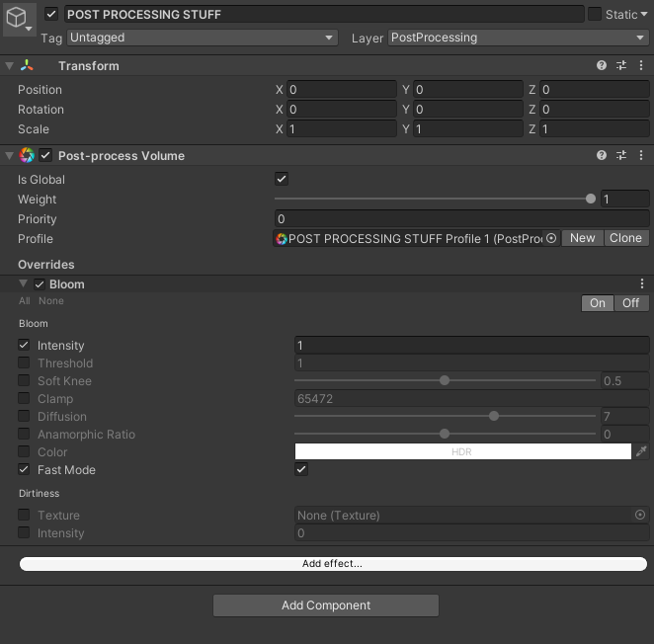Click the Scale Z field
Image resolution: width=654 pixels, height=644 pixels.
click(595, 128)
